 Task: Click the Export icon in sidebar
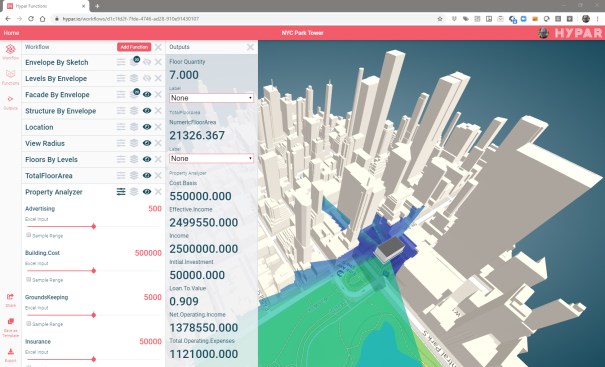pyautogui.click(x=10, y=355)
